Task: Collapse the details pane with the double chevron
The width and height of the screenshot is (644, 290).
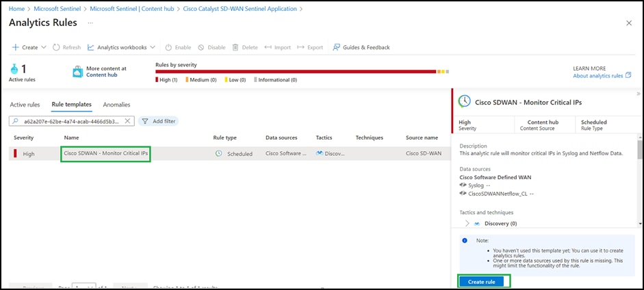Action: pyautogui.click(x=639, y=94)
